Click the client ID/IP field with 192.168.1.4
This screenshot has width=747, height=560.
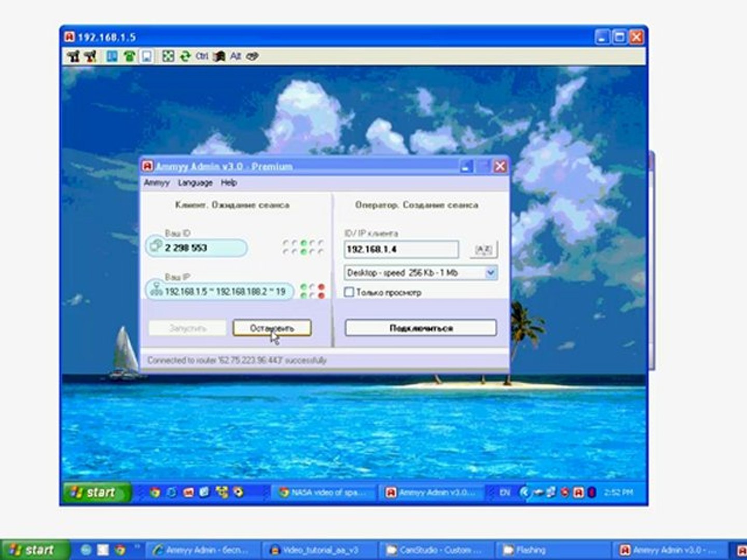pos(401,249)
